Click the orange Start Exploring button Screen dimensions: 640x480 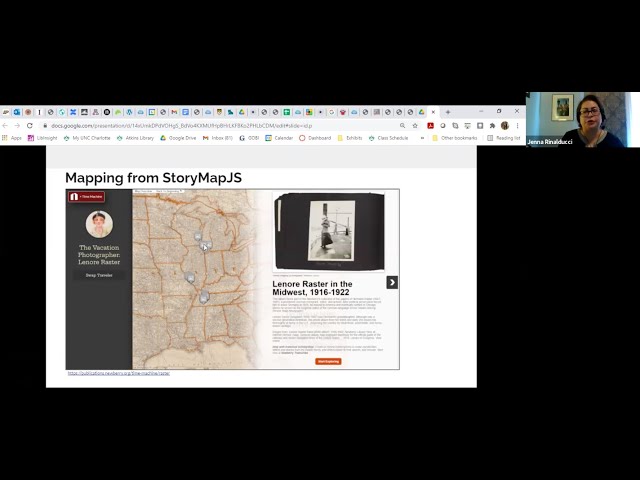click(x=328, y=361)
